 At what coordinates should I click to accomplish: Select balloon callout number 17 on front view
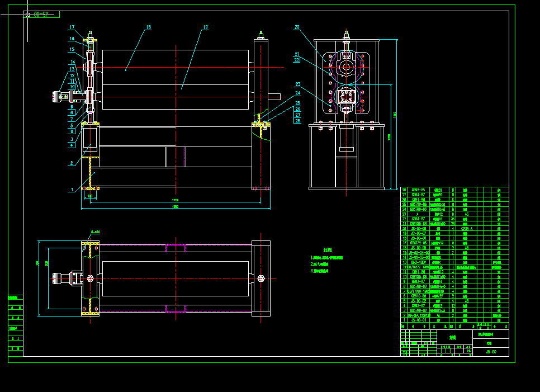72,26
